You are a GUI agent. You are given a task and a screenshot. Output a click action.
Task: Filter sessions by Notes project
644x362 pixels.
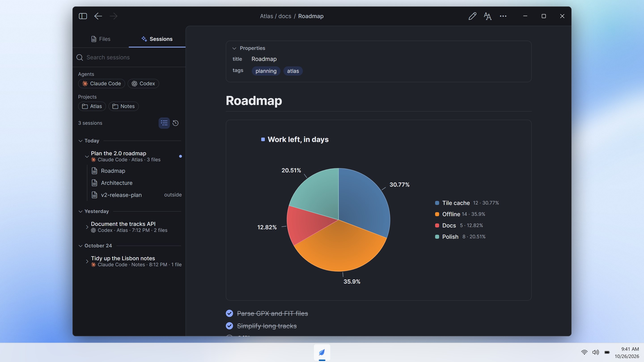(x=123, y=106)
